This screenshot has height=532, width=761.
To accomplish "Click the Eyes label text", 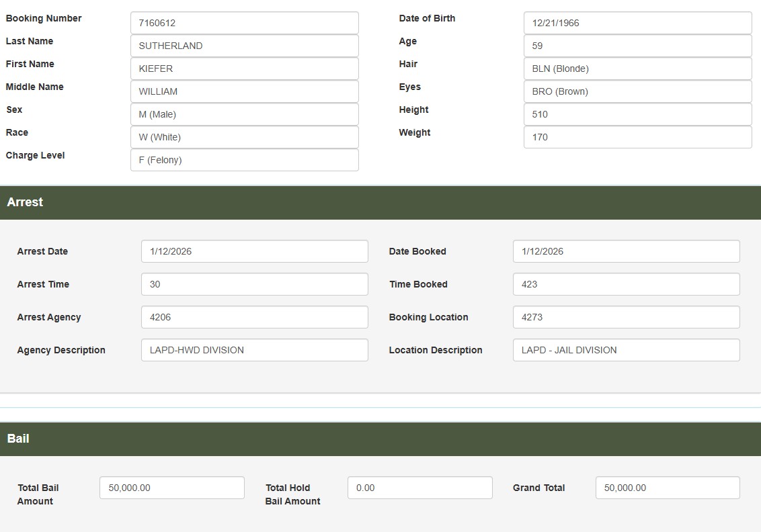I will 409,87.
